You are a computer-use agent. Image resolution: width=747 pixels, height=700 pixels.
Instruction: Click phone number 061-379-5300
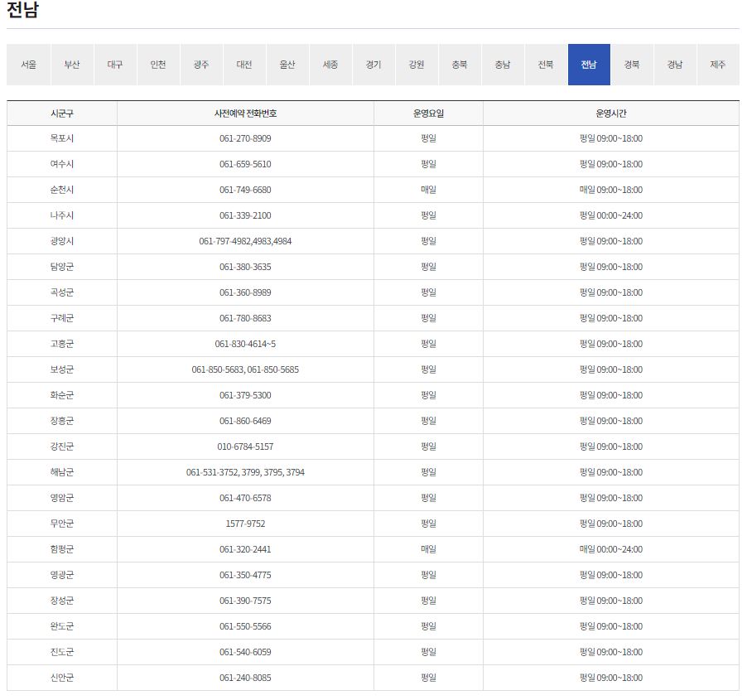coord(245,396)
